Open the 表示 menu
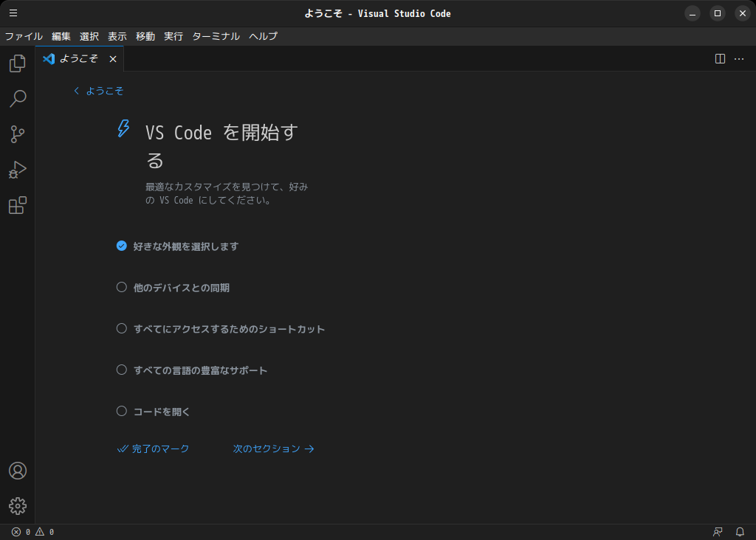Screen dimensions: 756x540 pos(117,36)
